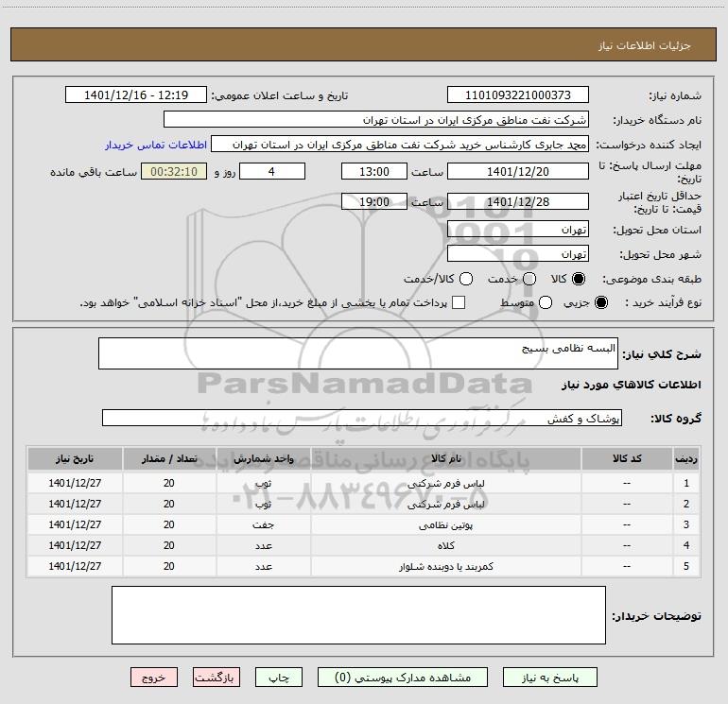
Task: Click the تاریخ نیاز column header
Action: pos(75,459)
